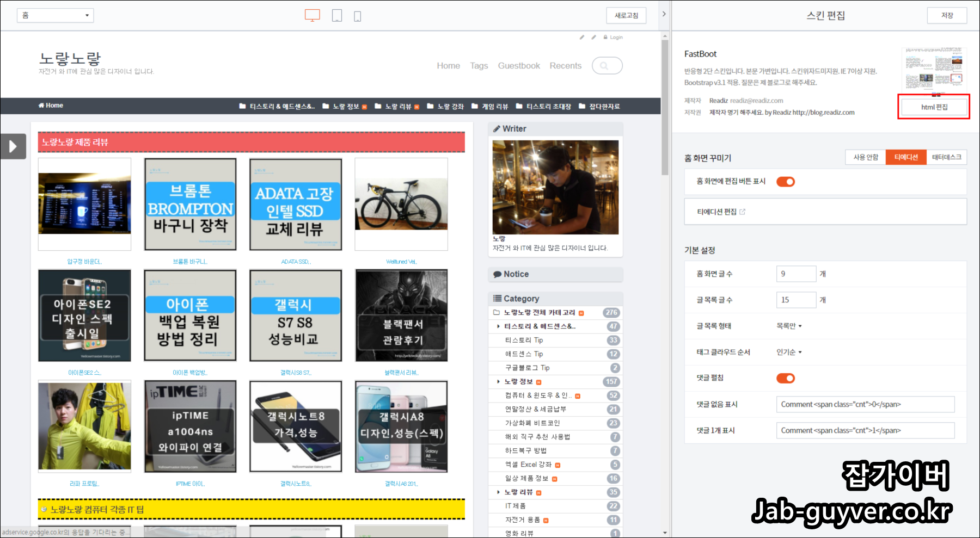Click the speech bubble icon by Notice
Screen dimensions: 980x538
[x=497, y=275]
